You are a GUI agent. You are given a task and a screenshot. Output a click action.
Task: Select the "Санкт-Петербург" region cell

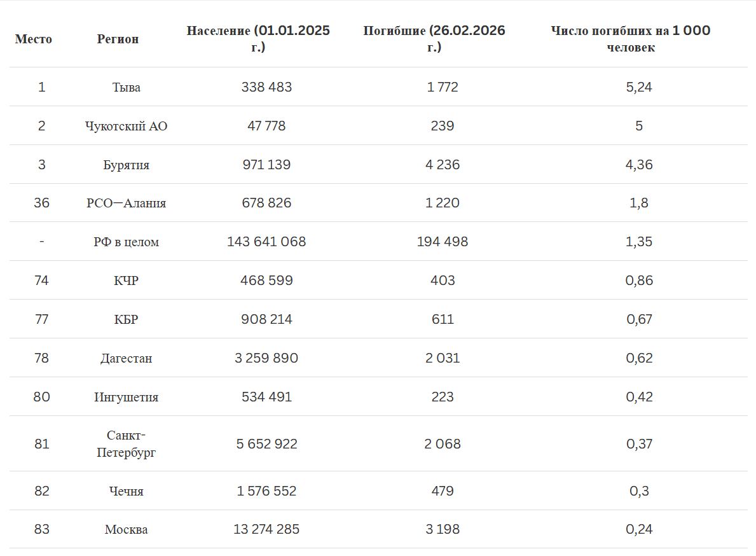pos(127,444)
